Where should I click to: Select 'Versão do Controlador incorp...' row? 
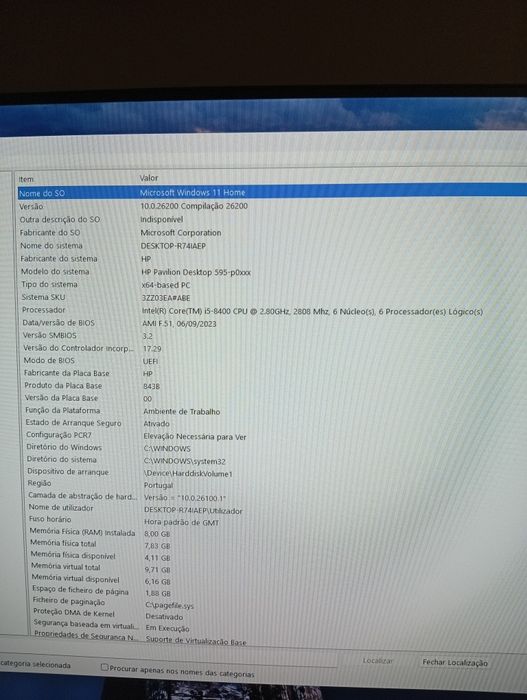[x=79, y=348]
